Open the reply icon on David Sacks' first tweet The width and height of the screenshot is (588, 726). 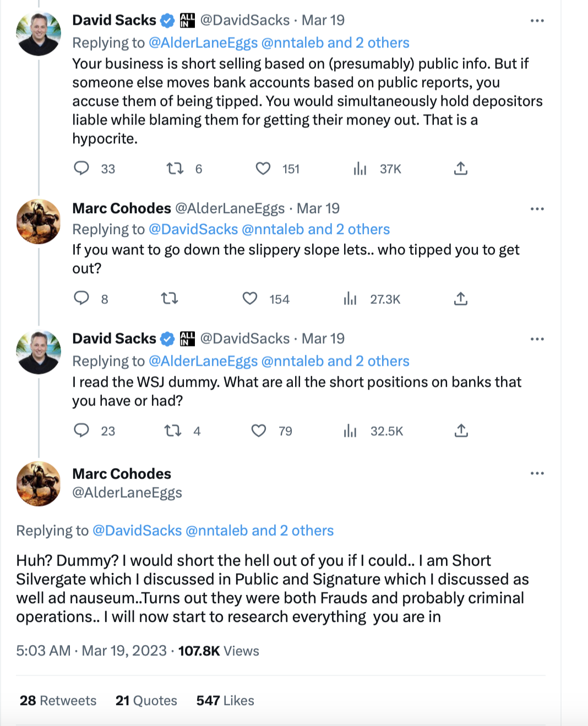(x=81, y=169)
